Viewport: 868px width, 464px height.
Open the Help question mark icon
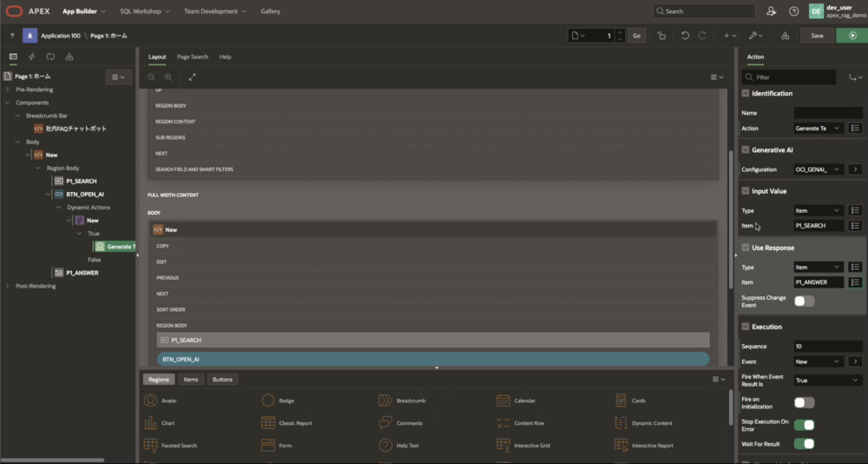pyautogui.click(x=793, y=11)
